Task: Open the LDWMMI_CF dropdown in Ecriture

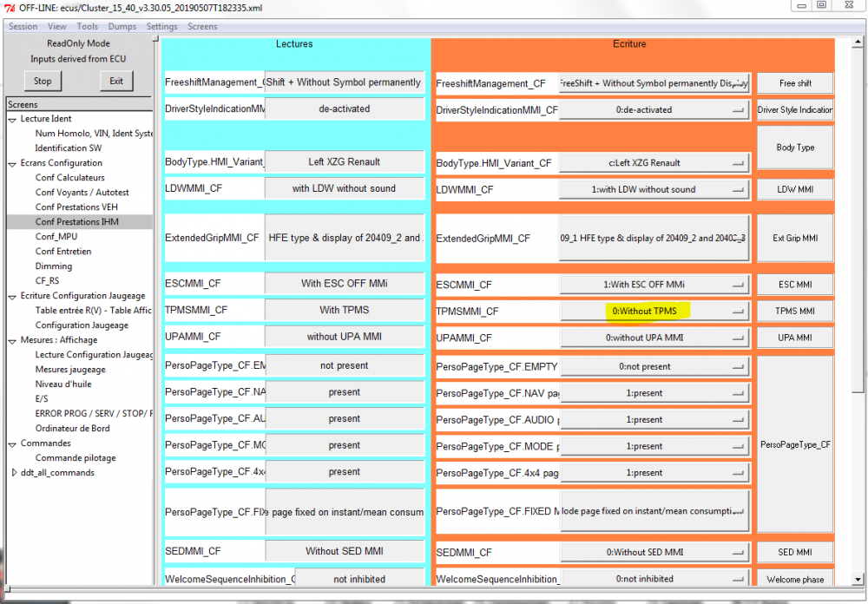Action: pos(654,189)
